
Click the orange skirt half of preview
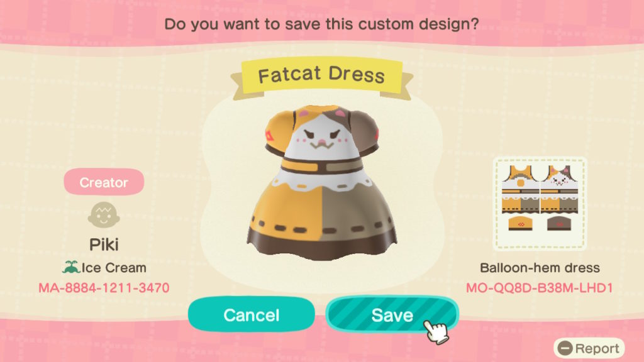(x=287, y=214)
